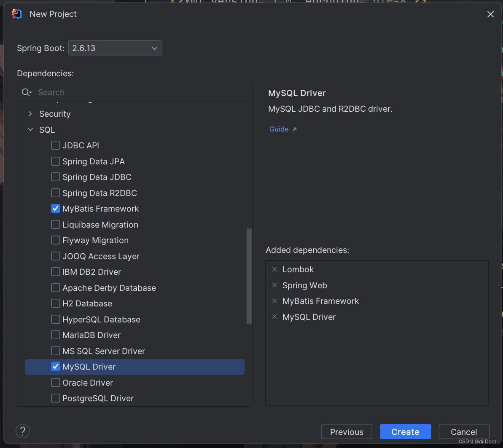The width and height of the screenshot is (503, 448).
Task: Uncheck the MySQL Driver checkbox
Action: tap(56, 367)
